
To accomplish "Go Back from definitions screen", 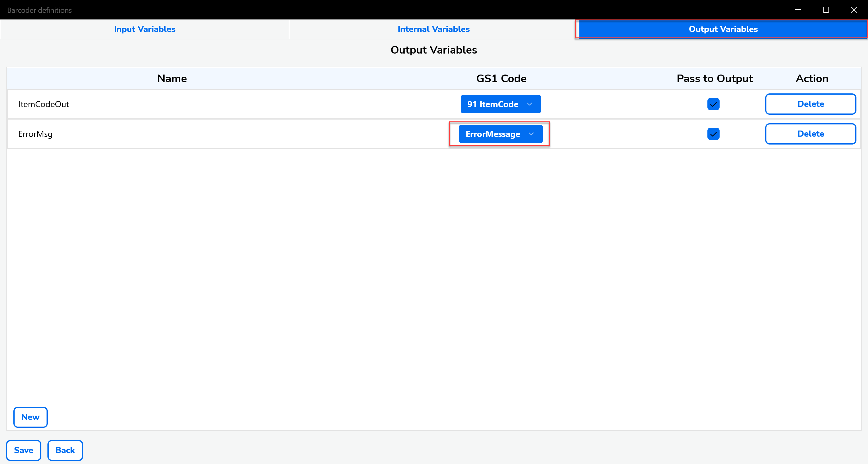I will 65,450.
